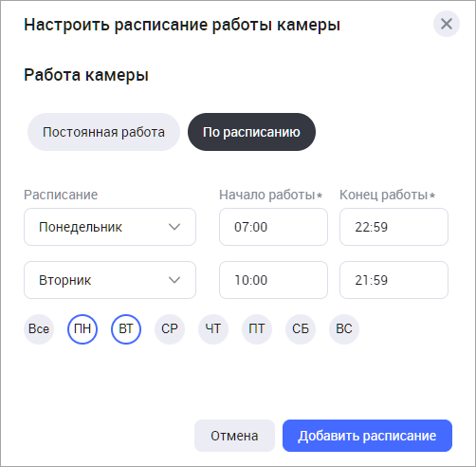476x467 pixels.
Task: Enable the ВС day chip
Action: 344,329
